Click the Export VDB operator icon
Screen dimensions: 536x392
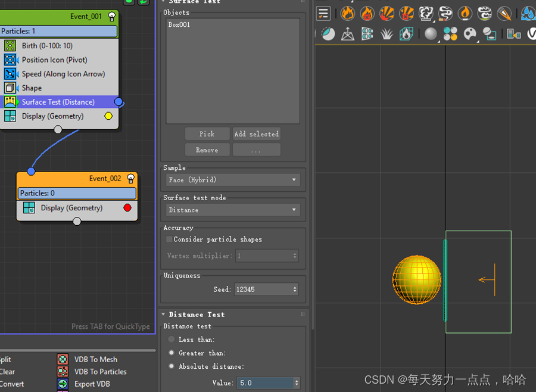pyautogui.click(x=63, y=384)
